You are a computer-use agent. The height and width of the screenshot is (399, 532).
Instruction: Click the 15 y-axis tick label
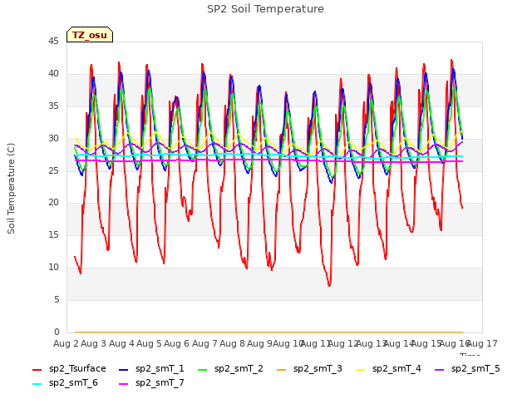pos(53,234)
